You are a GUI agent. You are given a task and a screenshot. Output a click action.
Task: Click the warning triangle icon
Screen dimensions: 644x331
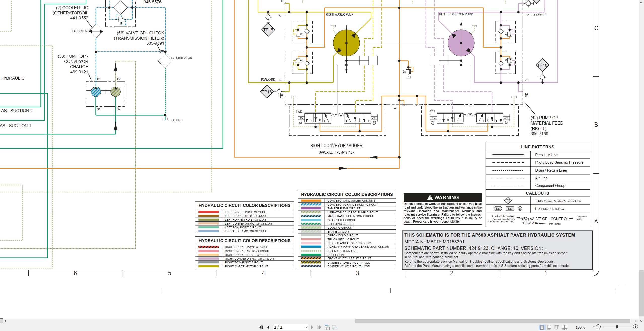pos(430,198)
